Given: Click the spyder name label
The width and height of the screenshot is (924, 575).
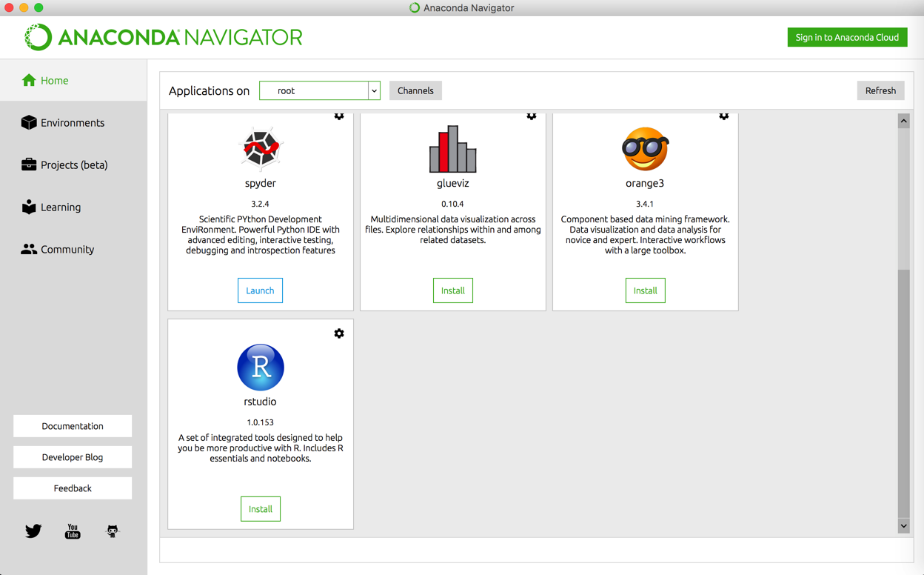Looking at the screenshot, I should (x=260, y=183).
